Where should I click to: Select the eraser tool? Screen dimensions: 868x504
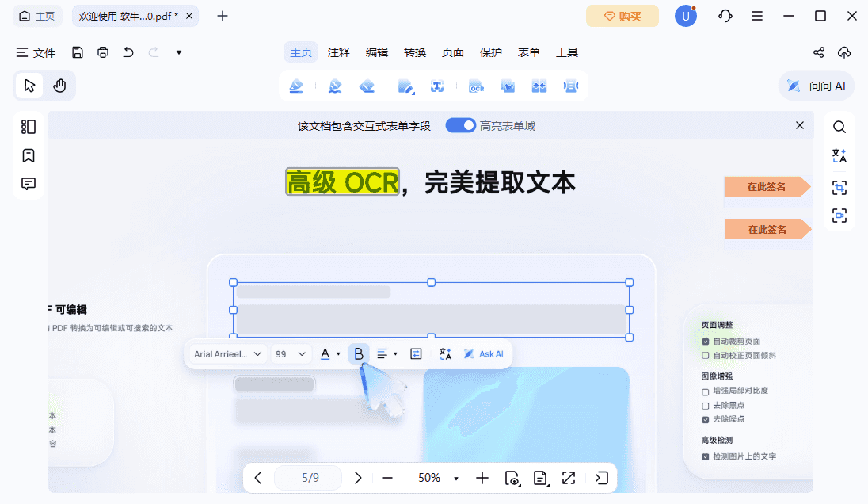367,86
